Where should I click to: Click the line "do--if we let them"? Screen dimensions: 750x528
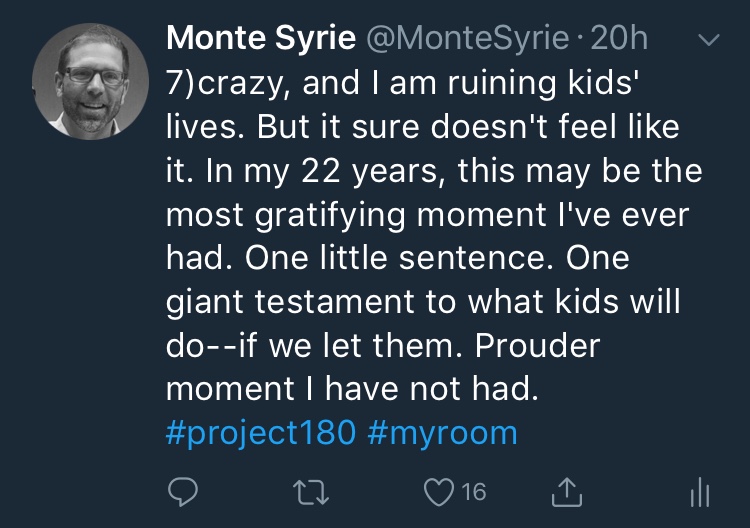tap(310, 345)
